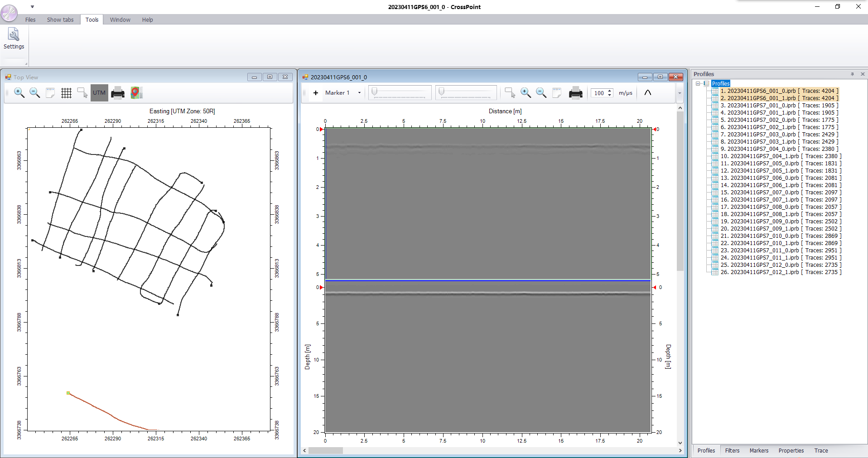Viewport: 868px width, 458px height.
Task: Select profile 21. 20230411GPS7_010_0.iprb
Action: 781,236
